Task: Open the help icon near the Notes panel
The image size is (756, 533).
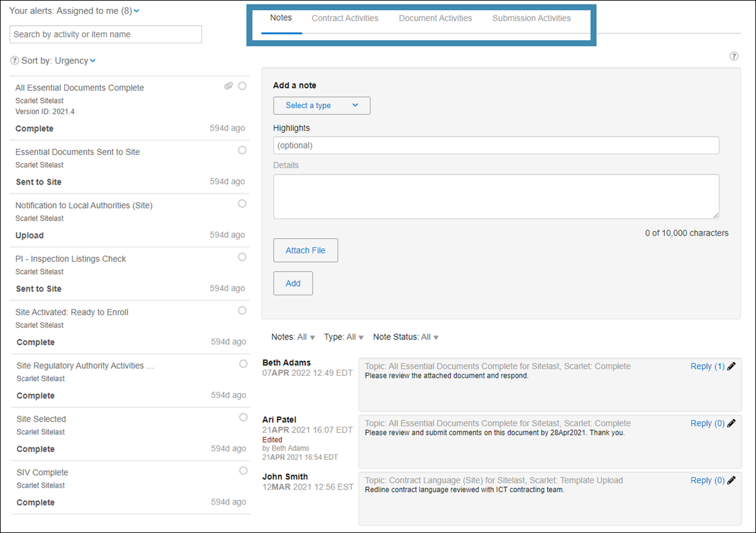Action: 734,56
